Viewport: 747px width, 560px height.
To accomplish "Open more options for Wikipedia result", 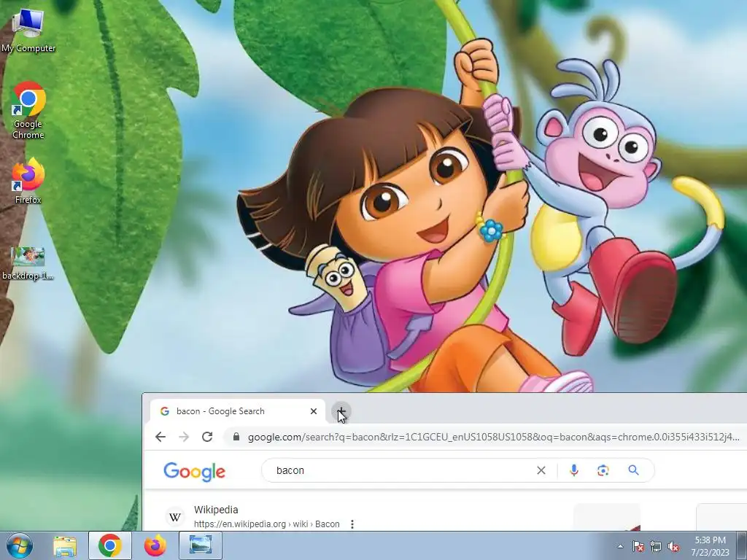I will pos(352,524).
